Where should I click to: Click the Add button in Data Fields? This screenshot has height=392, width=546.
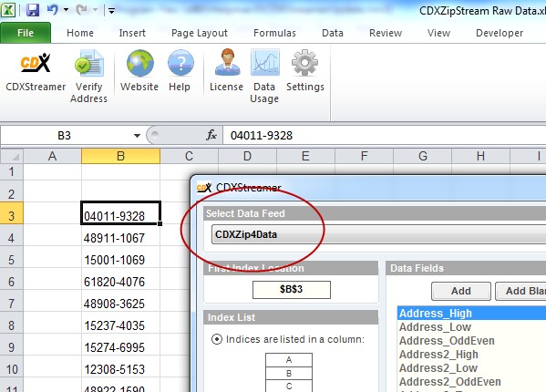coord(461,291)
